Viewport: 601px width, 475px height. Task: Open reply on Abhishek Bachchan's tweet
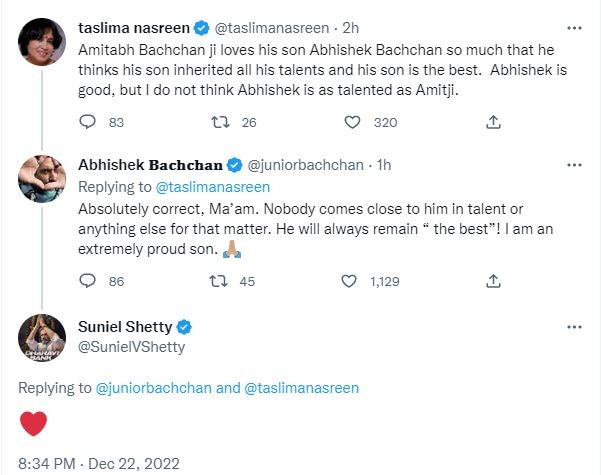pos(87,281)
